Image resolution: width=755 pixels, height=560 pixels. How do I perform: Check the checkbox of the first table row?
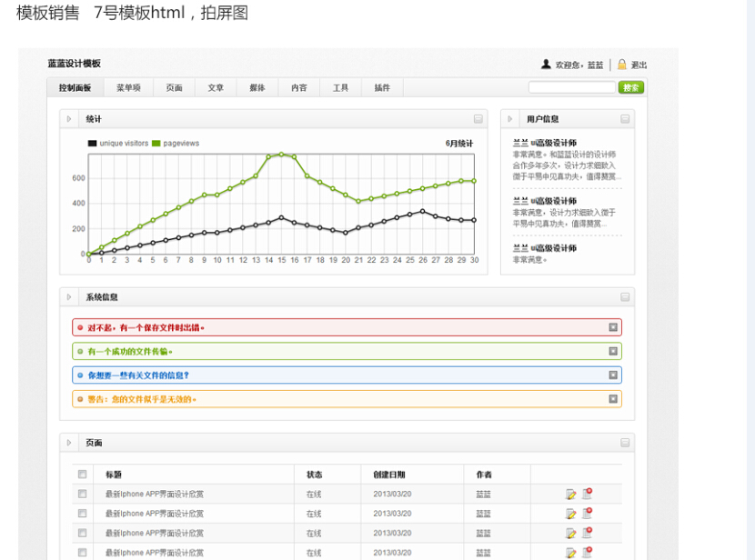[83, 495]
